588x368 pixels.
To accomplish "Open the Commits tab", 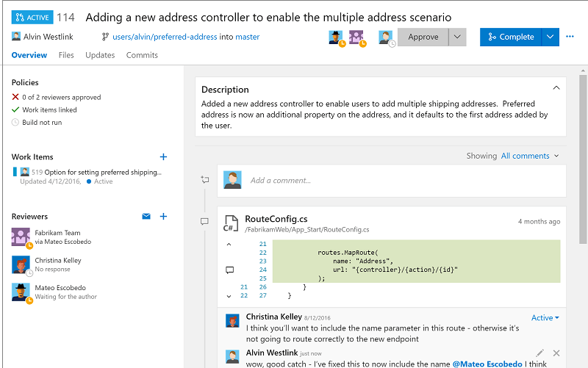I will [142, 55].
